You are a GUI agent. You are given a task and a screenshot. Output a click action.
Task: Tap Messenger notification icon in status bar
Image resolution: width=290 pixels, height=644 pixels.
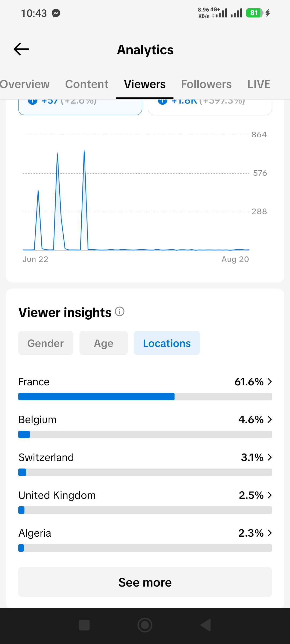pos(56,13)
